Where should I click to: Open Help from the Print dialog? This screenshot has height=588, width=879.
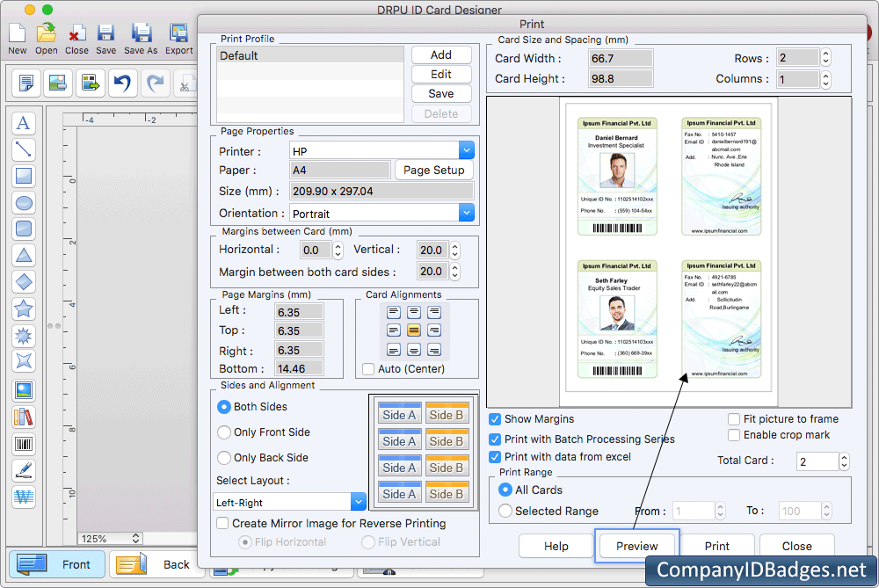[x=556, y=546]
